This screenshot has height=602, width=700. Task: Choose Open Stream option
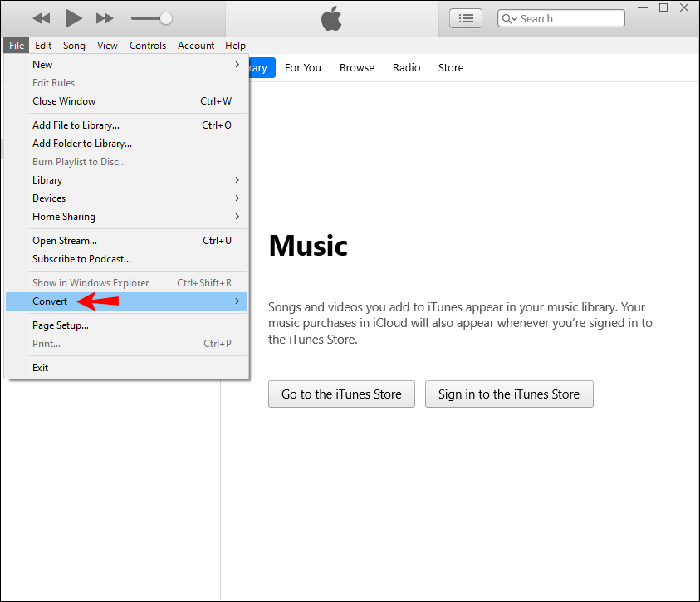[126, 241]
